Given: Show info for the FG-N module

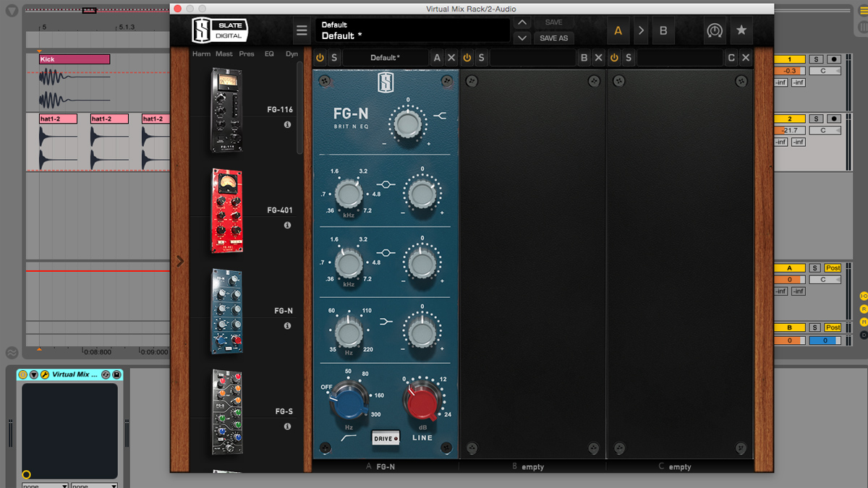Looking at the screenshot, I should coord(287,326).
